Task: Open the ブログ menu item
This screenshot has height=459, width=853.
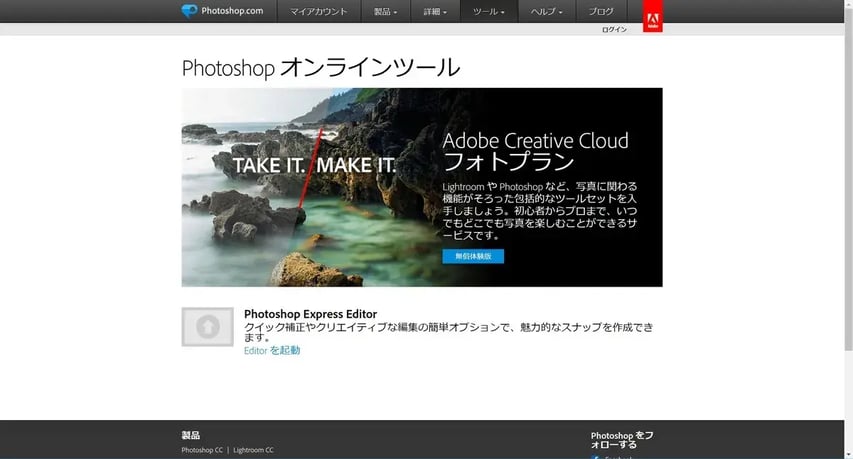Action: [601, 11]
